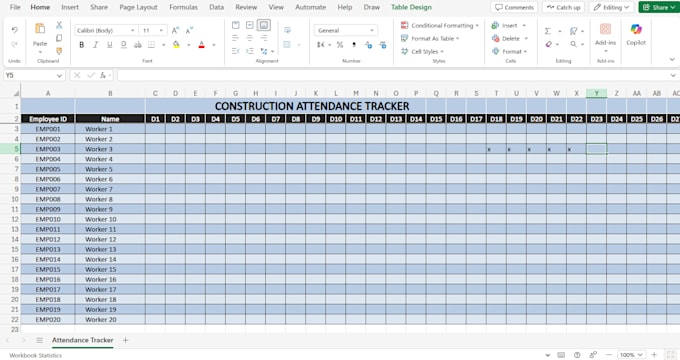Apply the red font color swatch
Viewport: 680px width, 360px height.
pos(202,45)
